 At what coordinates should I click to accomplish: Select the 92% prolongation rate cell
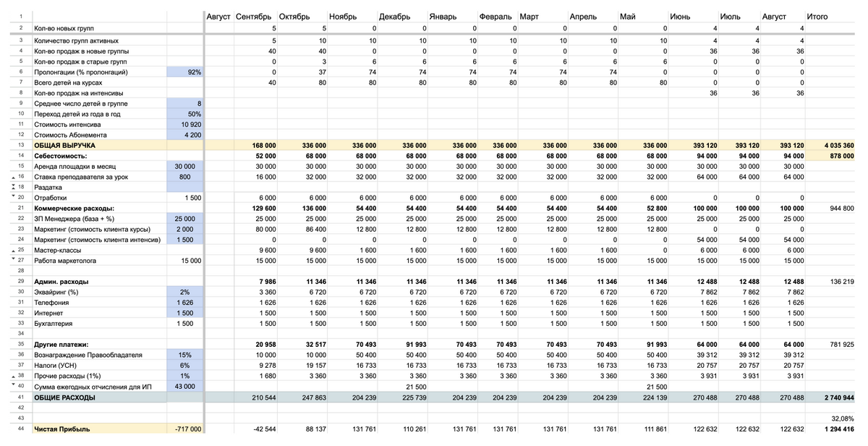184,72
